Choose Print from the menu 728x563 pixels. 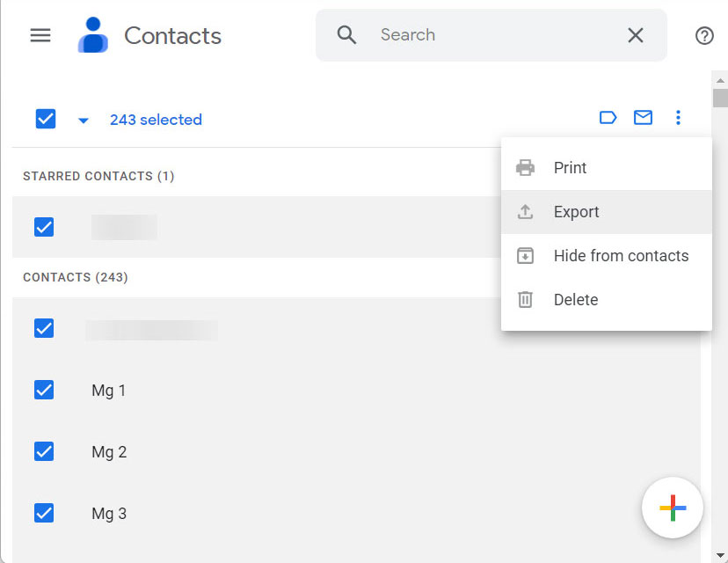(570, 168)
